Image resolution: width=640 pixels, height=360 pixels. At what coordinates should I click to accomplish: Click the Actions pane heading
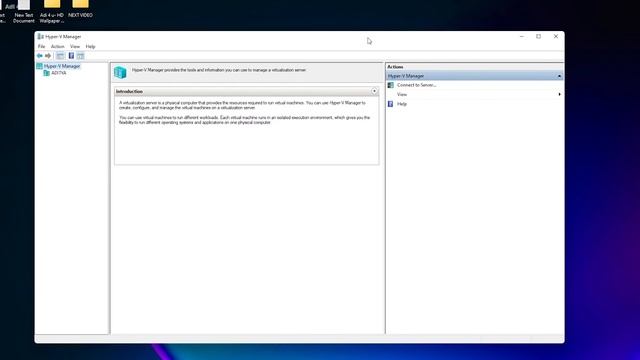click(395, 67)
